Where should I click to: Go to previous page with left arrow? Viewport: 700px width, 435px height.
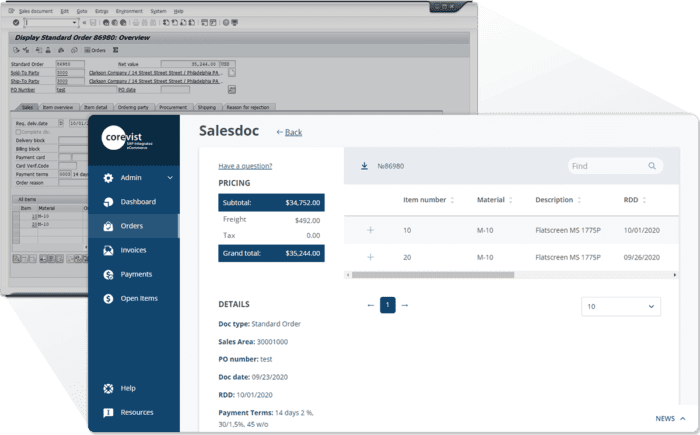[370, 305]
